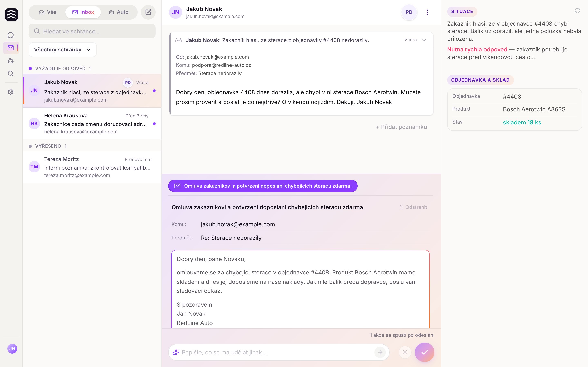Open the chat bubble icon in sidebar

coord(10,35)
